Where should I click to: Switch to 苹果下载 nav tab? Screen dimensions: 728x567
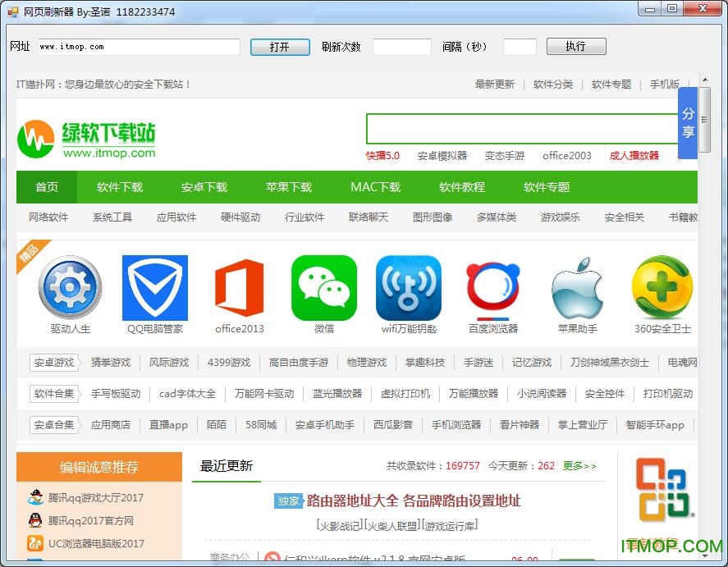click(289, 187)
